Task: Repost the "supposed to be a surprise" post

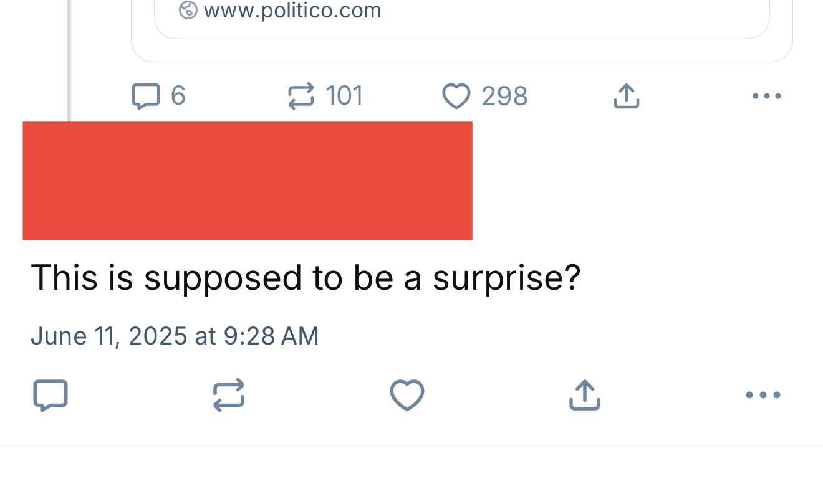Action: 228,396
